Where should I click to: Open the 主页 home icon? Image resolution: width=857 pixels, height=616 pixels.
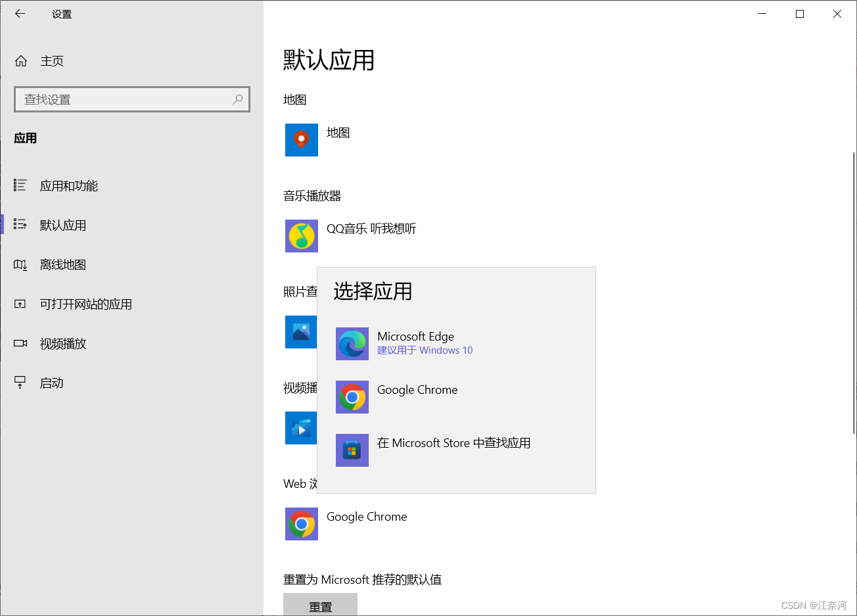tap(21, 61)
